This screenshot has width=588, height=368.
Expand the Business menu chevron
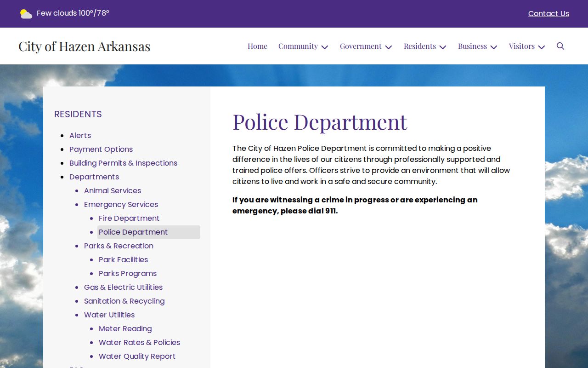coord(494,47)
